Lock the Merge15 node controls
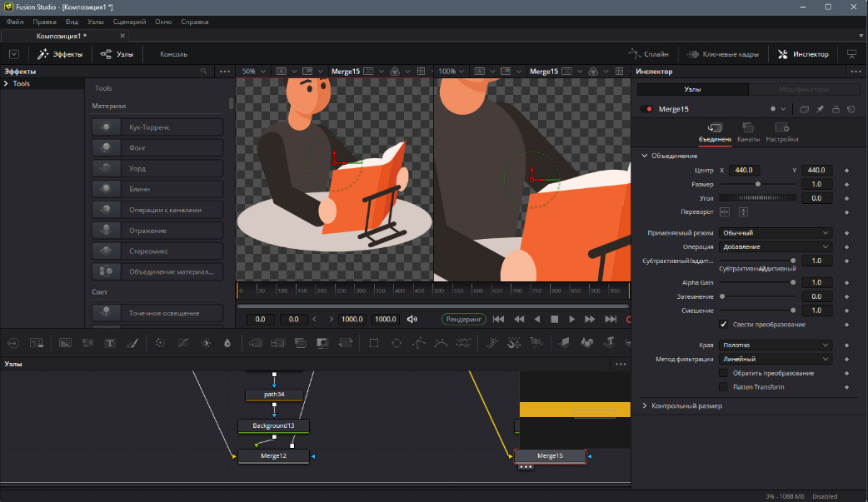The image size is (868, 502). coord(836,109)
